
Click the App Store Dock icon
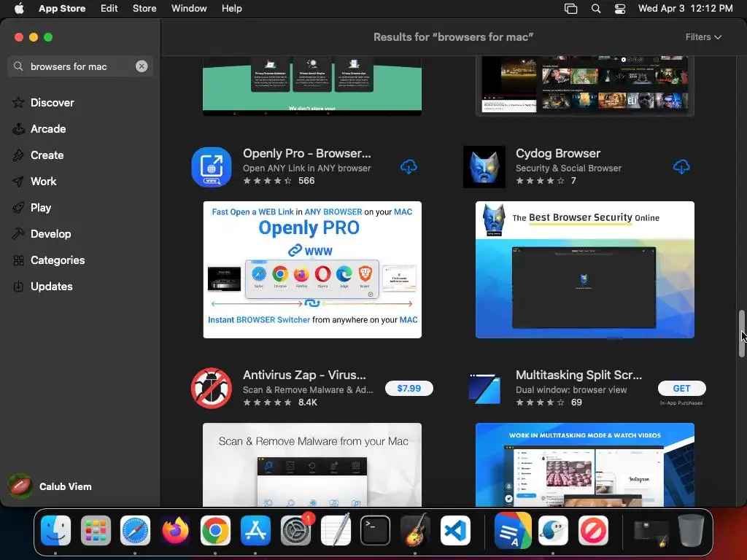(255, 530)
